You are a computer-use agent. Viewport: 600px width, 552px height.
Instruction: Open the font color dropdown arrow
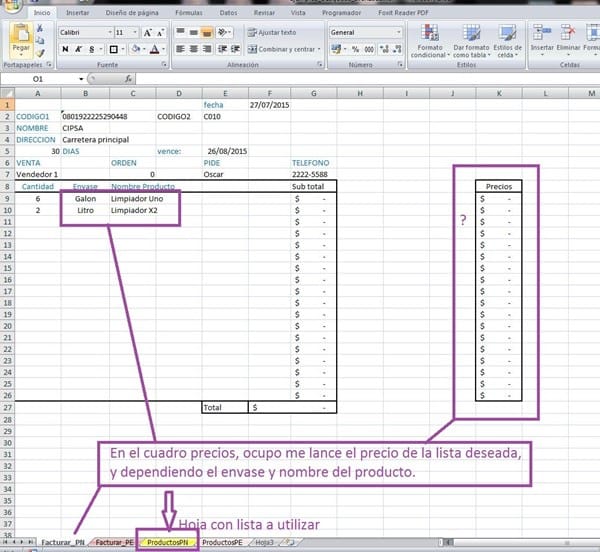pos(164,49)
